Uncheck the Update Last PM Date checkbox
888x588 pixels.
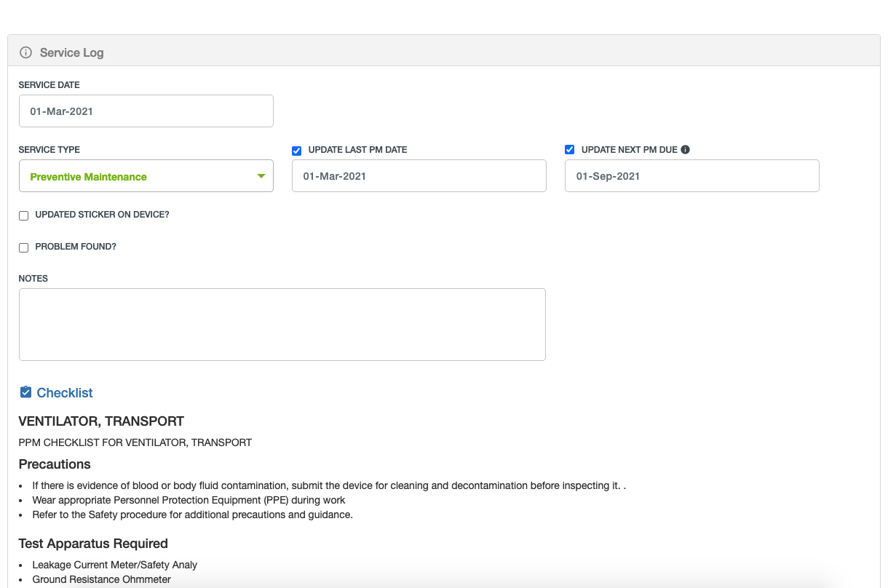point(296,151)
